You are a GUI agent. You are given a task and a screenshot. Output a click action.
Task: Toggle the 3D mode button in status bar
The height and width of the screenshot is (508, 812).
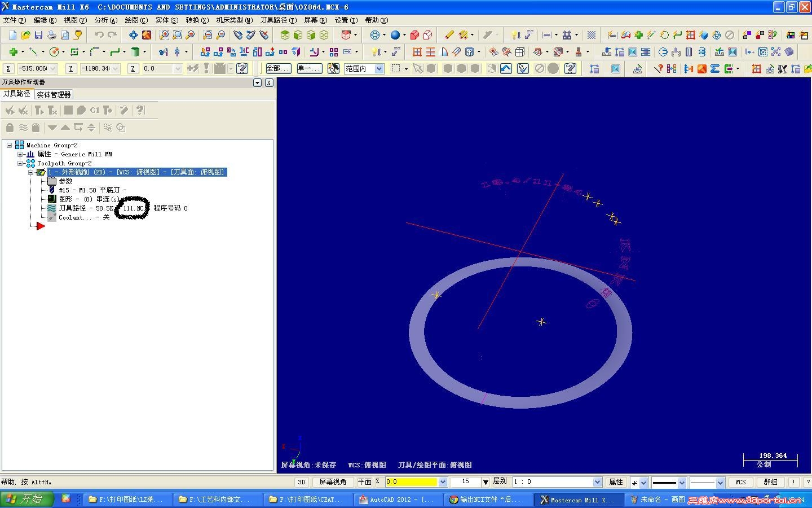coord(301,482)
